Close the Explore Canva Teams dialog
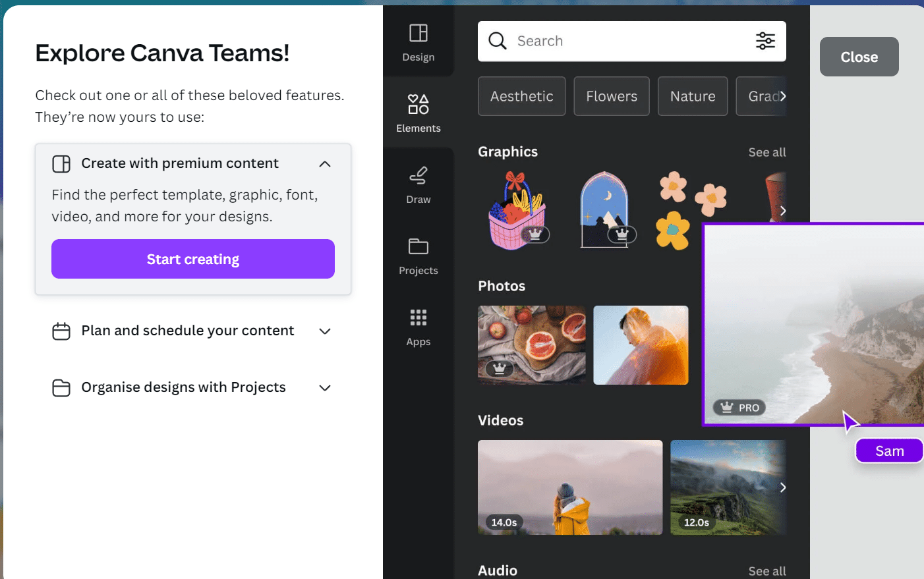924x579 pixels. click(859, 57)
